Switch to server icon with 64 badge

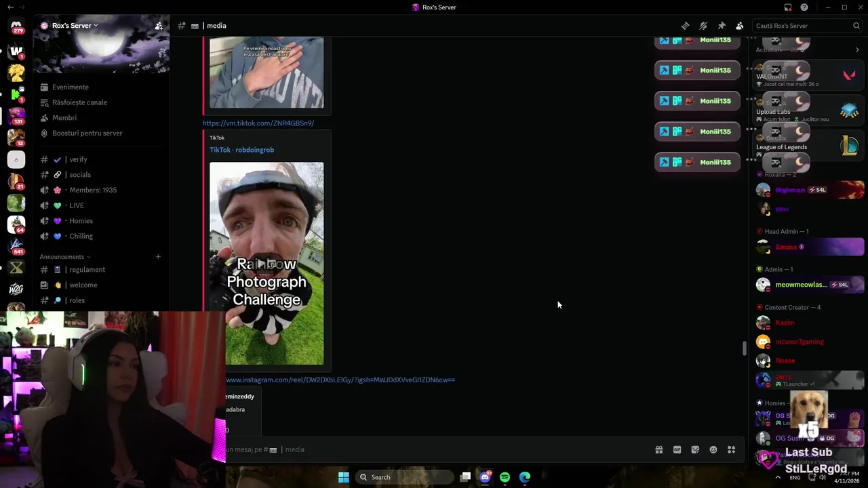coord(16,224)
